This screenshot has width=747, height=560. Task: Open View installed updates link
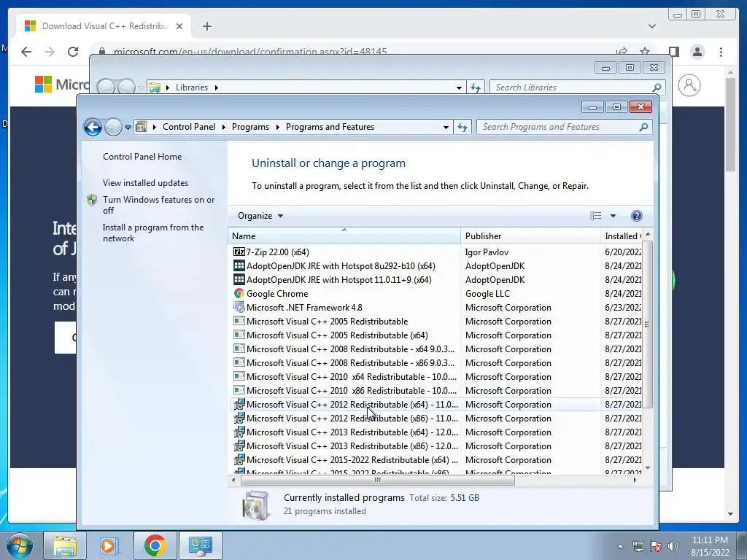coord(145,183)
